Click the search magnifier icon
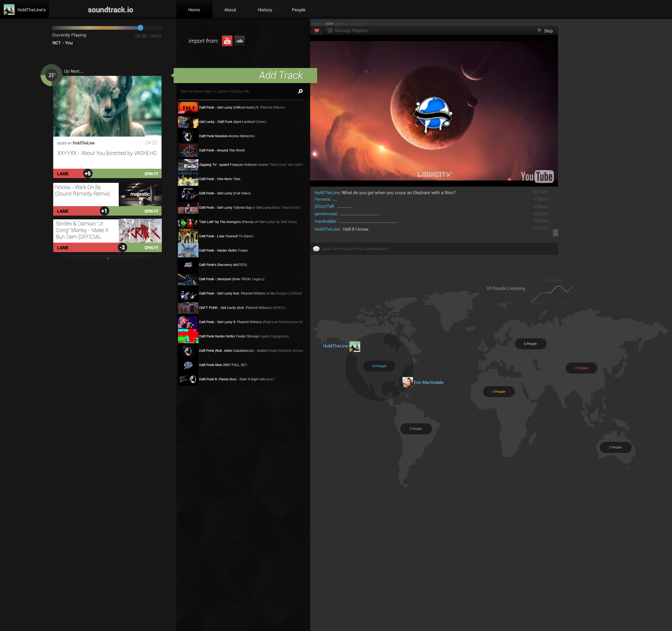The height and width of the screenshot is (631, 672). pyautogui.click(x=300, y=91)
